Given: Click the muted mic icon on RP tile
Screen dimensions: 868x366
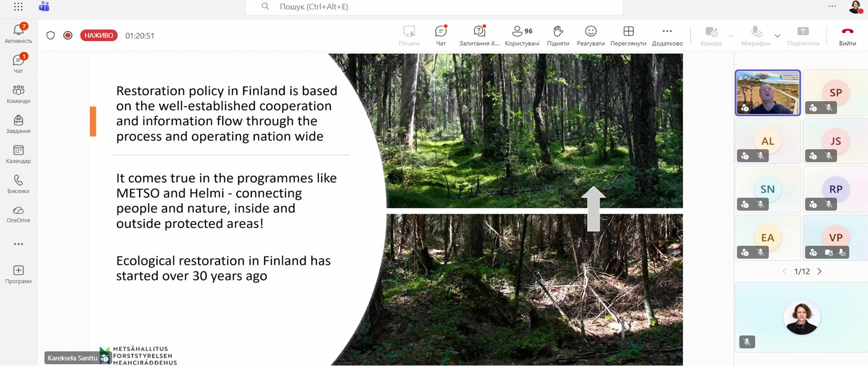Looking at the screenshot, I should (829, 204).
